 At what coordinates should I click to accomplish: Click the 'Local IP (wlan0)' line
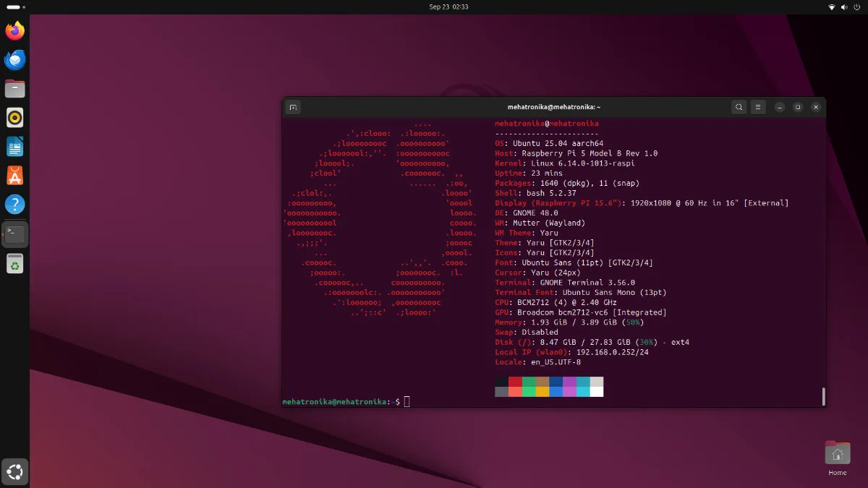pos(571,352)
